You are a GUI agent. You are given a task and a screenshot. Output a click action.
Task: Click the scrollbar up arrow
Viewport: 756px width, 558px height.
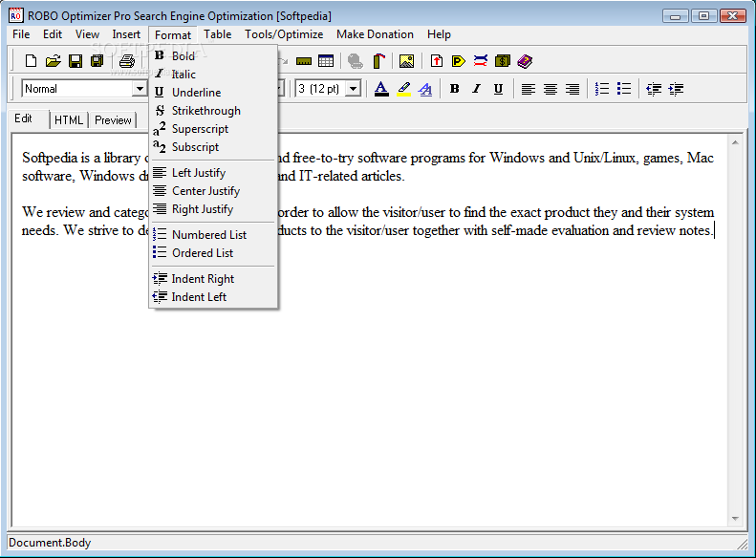[x=735, y=142]
